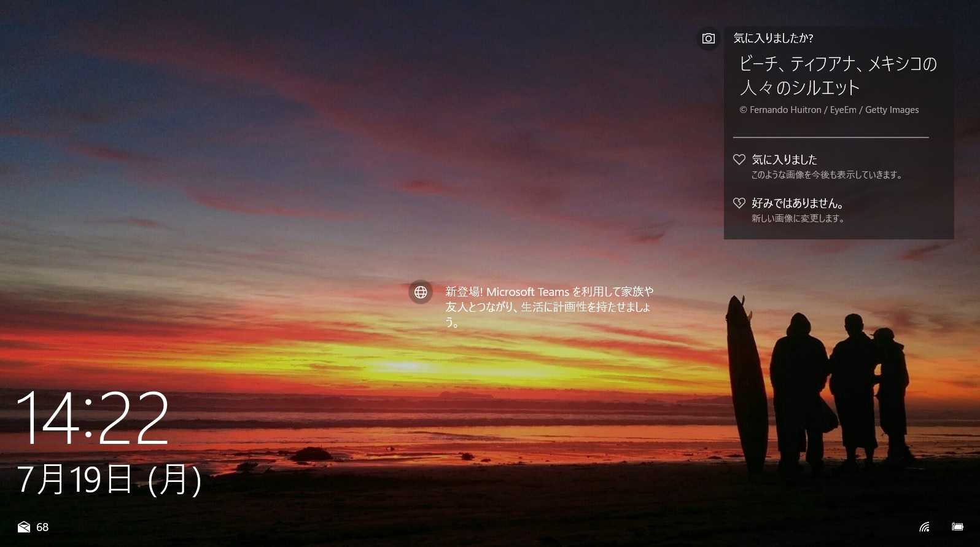Click the globe icon beside the Teams message
This screenshot has width=980, height=547.
tap(421, 292)
